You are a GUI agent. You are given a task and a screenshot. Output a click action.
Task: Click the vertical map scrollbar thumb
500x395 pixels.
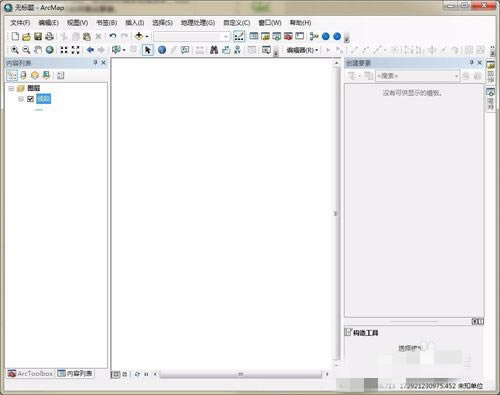click(x=336, y=213)
